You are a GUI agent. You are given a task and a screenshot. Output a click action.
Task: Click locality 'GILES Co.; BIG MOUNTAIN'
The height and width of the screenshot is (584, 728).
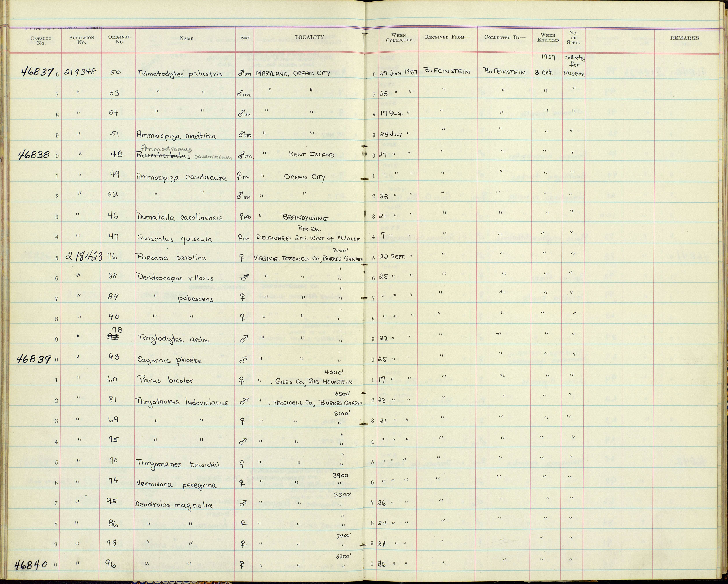coord(314,382)
